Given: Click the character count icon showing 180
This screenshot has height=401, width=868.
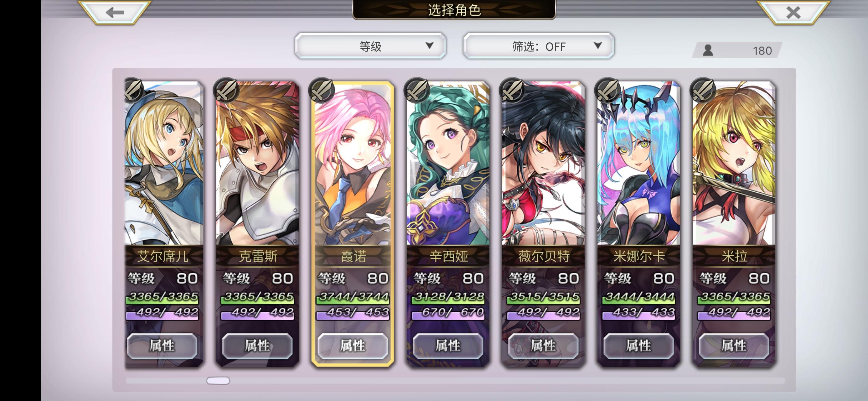Looking at the screenshot, I should point(708,50).
